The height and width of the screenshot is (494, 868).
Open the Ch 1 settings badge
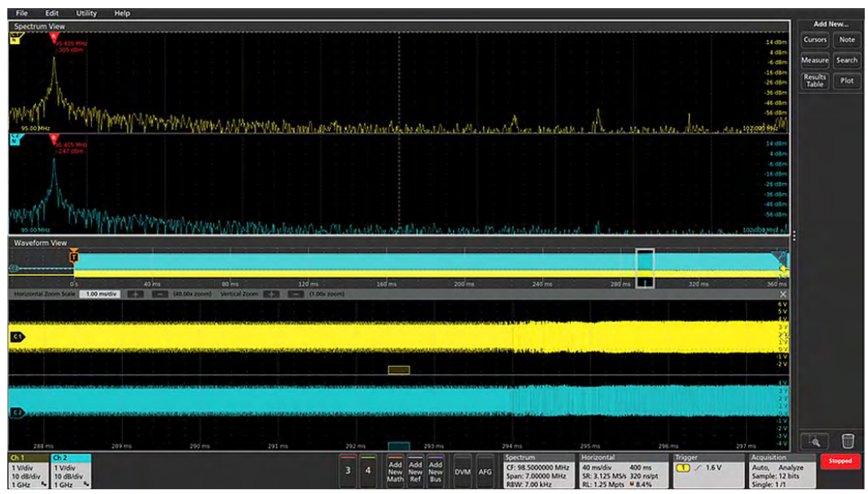pos(28,471)
